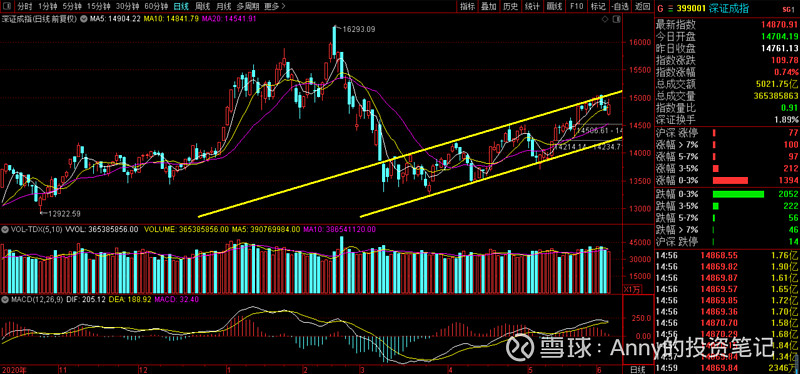Select the upper yellow channel trend line
The width and height of the screenshot is (800, 374).
tap(411, 154)
